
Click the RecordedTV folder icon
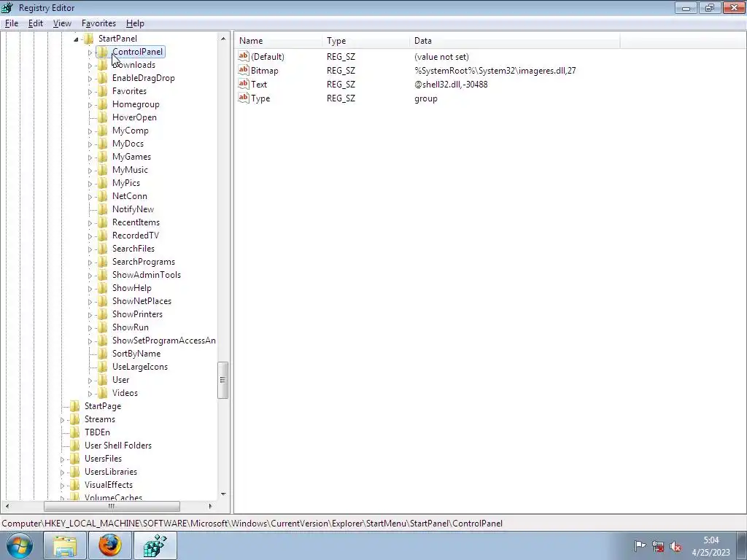102,236
